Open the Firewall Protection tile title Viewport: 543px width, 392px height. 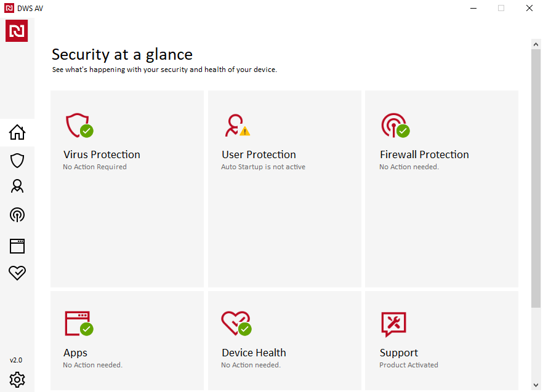point(424,154)
